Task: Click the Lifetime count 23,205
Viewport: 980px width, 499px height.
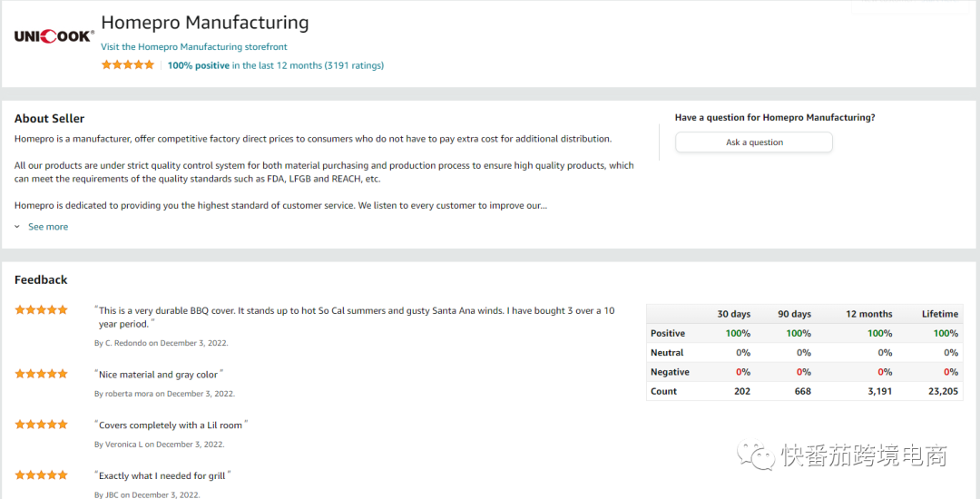Action: pyautogui.click(x=942, y=391)
